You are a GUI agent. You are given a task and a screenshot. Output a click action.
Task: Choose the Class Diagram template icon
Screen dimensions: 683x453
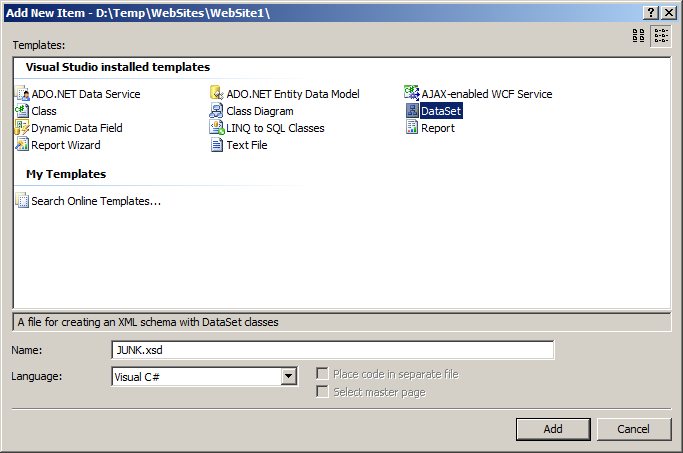(217, 111)
